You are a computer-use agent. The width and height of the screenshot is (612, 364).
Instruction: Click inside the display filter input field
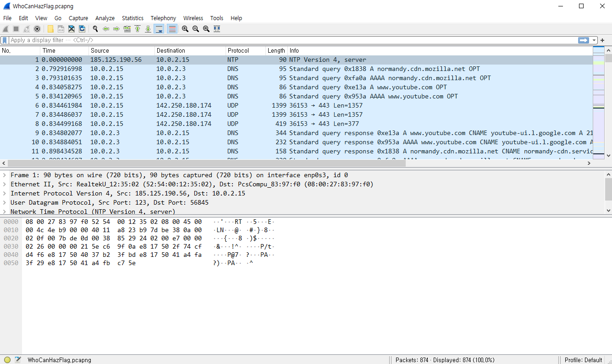click(x=293, y=40)
